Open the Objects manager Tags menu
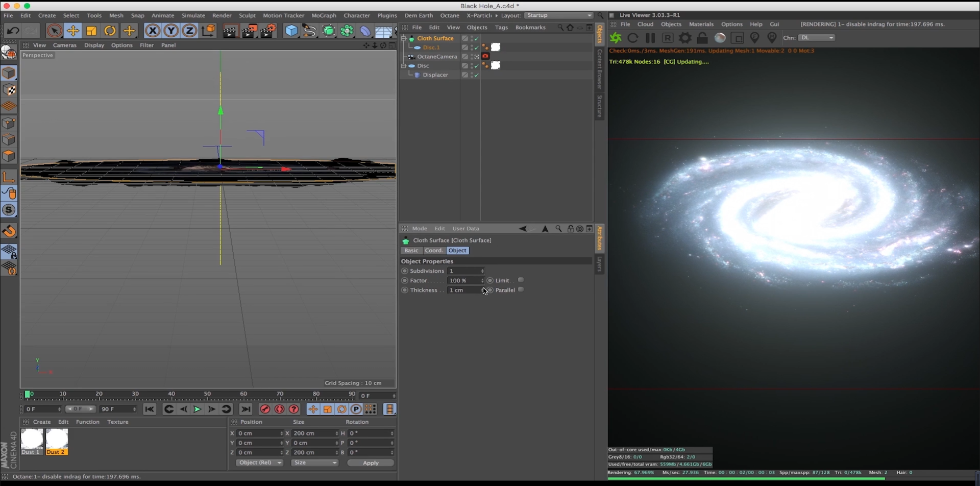The image size is (980, 486). click(501, 28)
